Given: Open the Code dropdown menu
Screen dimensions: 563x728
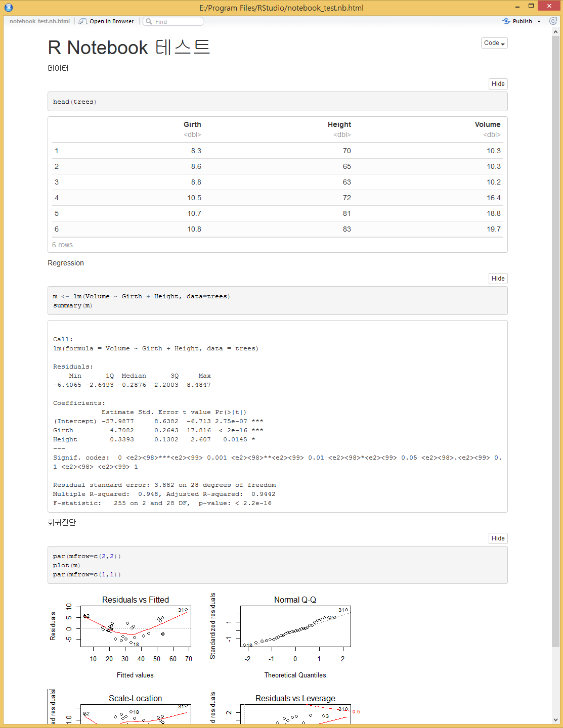Looking at the screenshot, I should [x=494, y=43].
